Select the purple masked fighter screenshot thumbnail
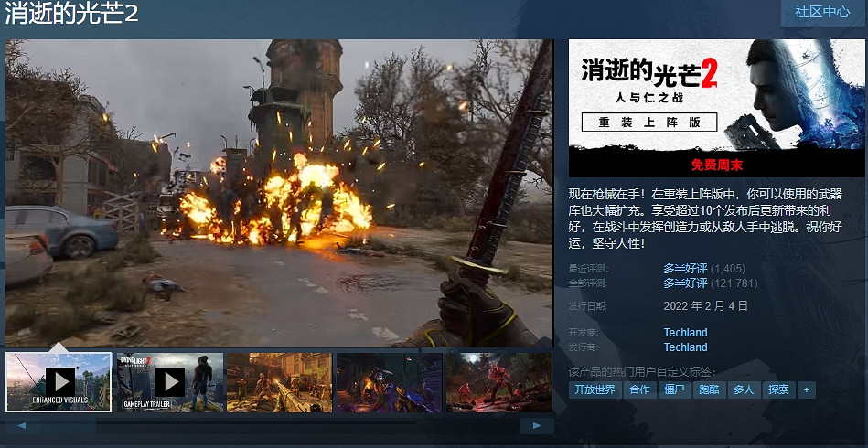The width and height of the screenshot is (868, 448). tap(389, 382)
